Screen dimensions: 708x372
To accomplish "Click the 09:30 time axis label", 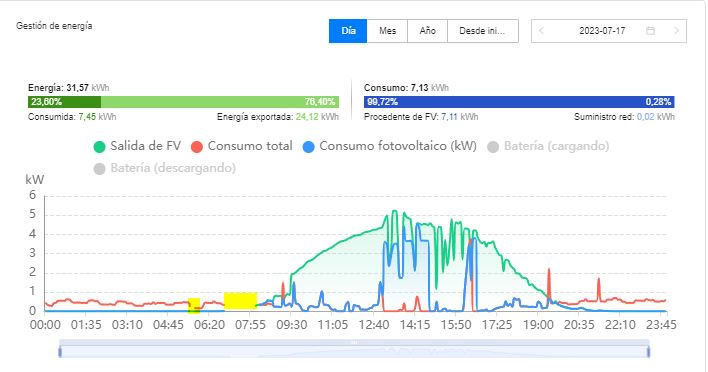I will [292, 325].
